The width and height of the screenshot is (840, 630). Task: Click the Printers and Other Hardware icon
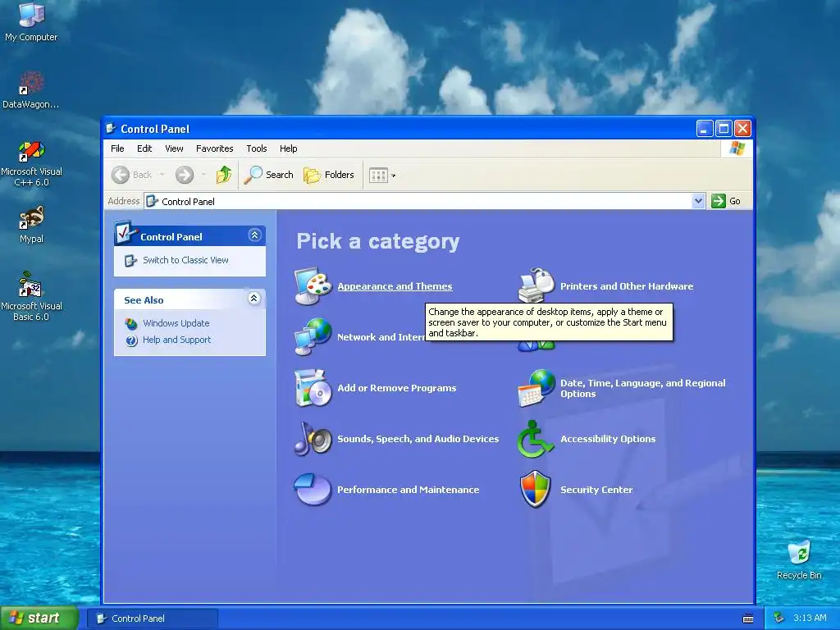(536, 286)
